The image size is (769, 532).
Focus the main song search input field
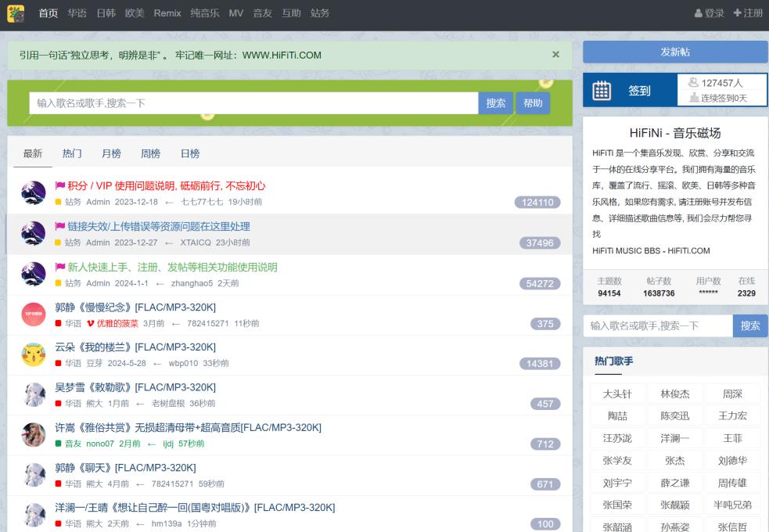click(253, 103)
